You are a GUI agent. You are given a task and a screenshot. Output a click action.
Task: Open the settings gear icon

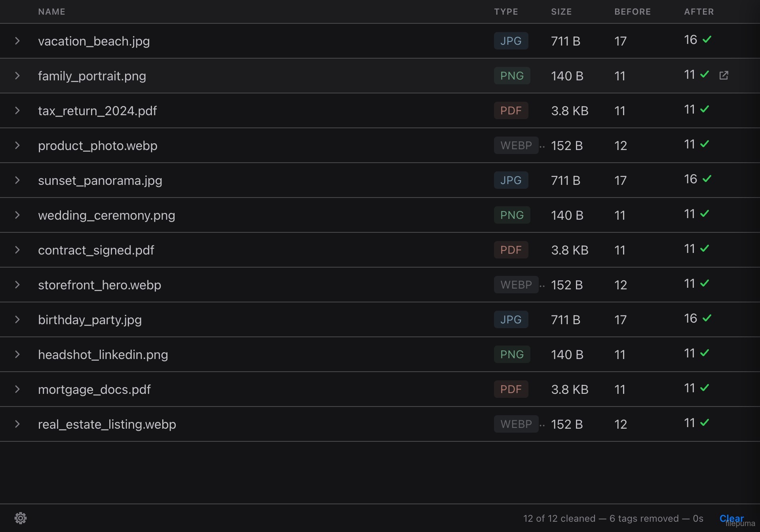tap(21, 518)
